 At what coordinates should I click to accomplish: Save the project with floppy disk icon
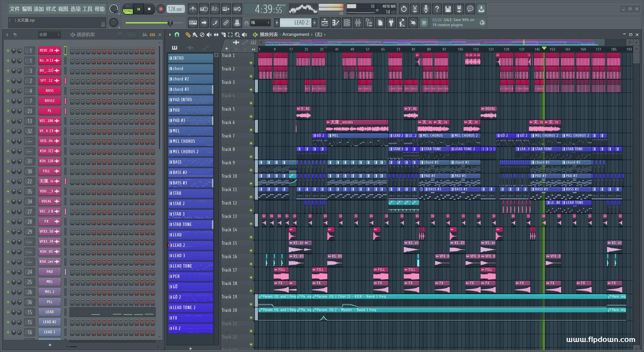pos(448,9)
